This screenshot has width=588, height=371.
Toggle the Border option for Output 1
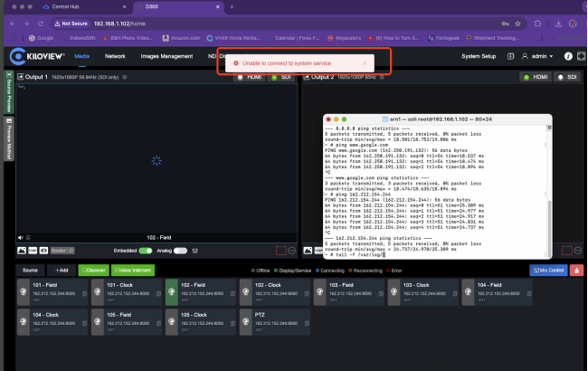[62, 251]
